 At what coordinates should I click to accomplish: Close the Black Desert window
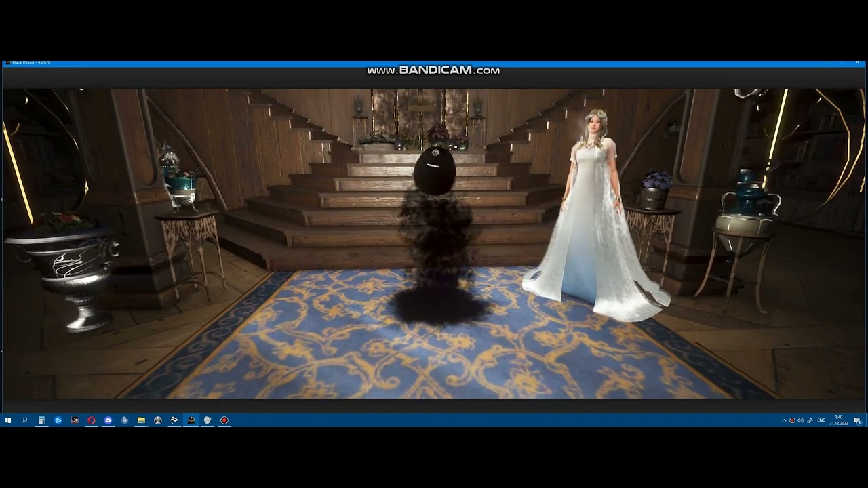click(x=858, y=62)
